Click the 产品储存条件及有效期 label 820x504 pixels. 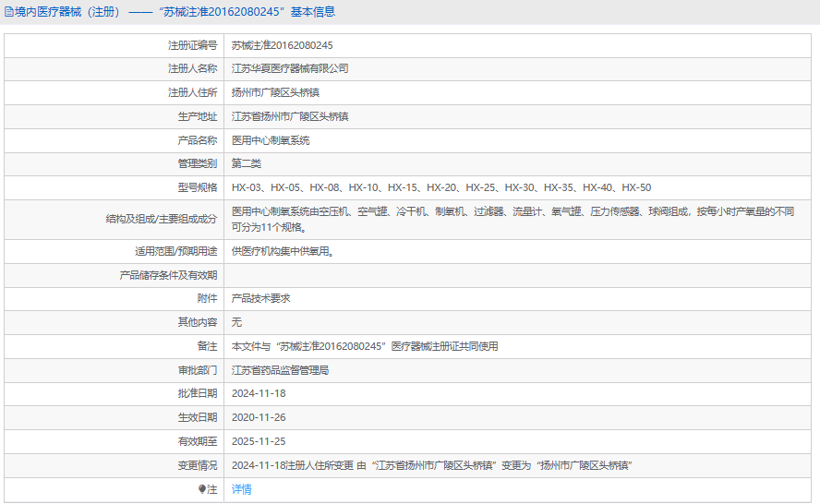coord(168,275)
